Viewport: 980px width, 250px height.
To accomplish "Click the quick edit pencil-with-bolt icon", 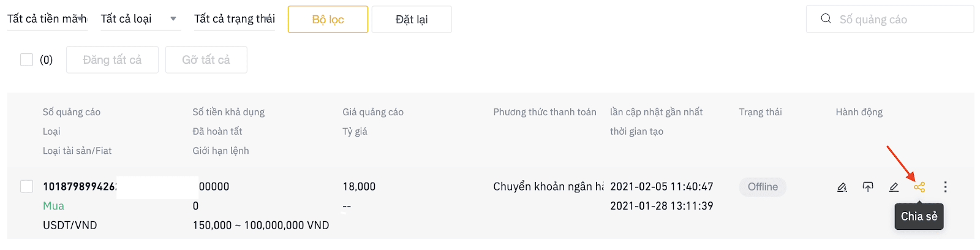I will point(842,187).
